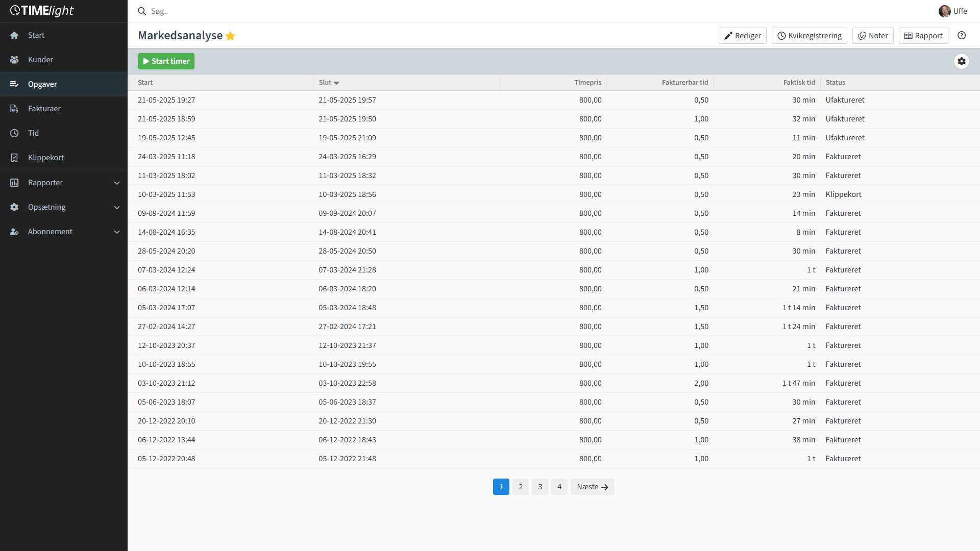Click the yellow favorite star next to Markedsanalyse
Viewport: 980px width, 551px height.
[x=230, y=36]
